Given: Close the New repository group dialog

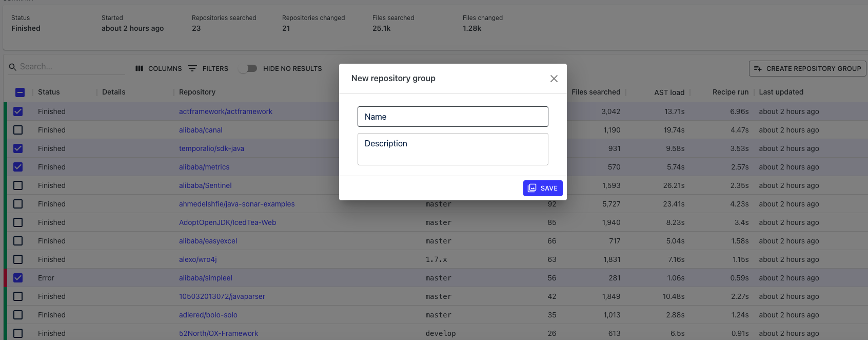Looking at the screenshot, I should coord(554,79).
